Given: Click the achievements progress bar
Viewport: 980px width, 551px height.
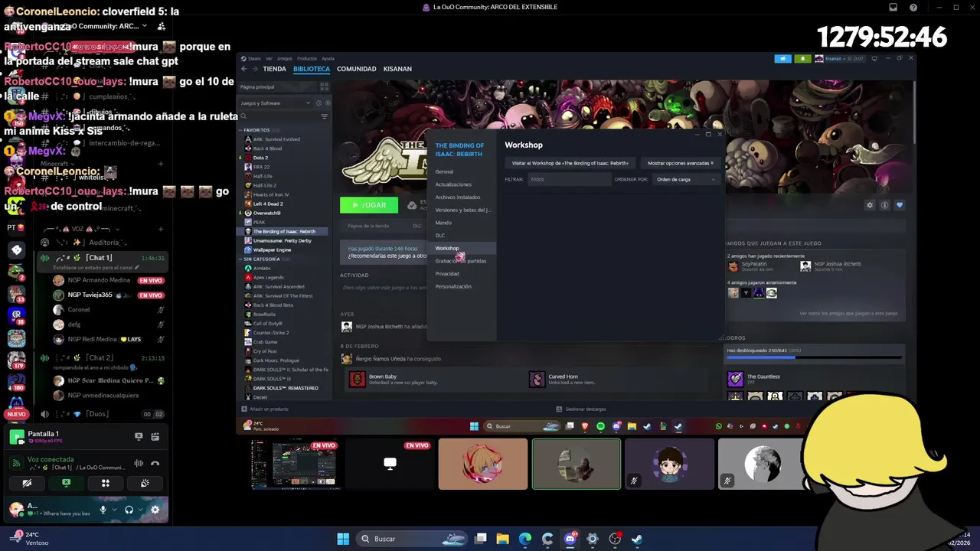Looking at the screenshot, I should tap(814, 357).
